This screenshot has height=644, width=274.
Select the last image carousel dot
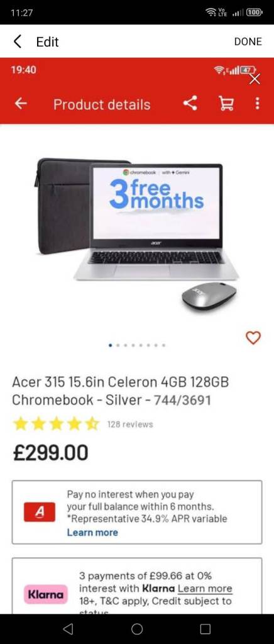click(163, 345)
